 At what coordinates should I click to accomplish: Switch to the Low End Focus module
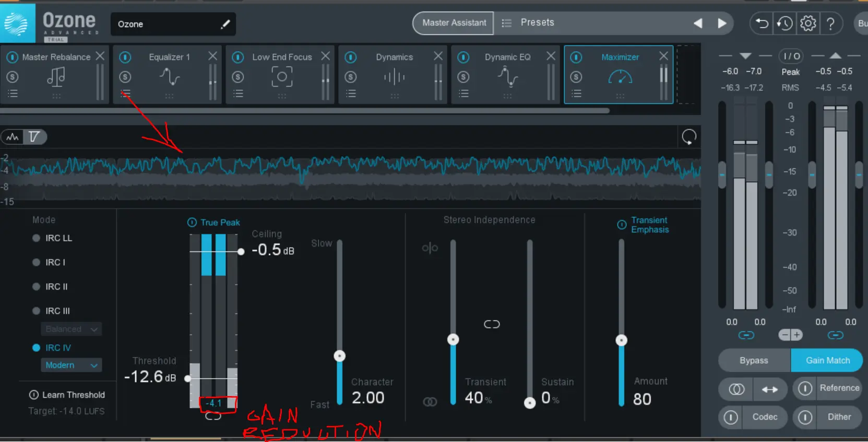tap(282, 57)
